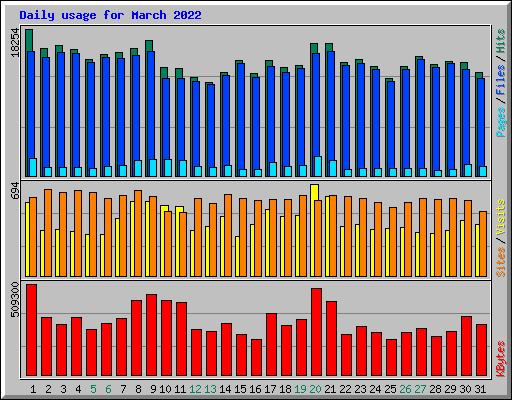Click the orange Sites bar for day 14
Viewport: 512px width, 400px height.
pos(228,235)
